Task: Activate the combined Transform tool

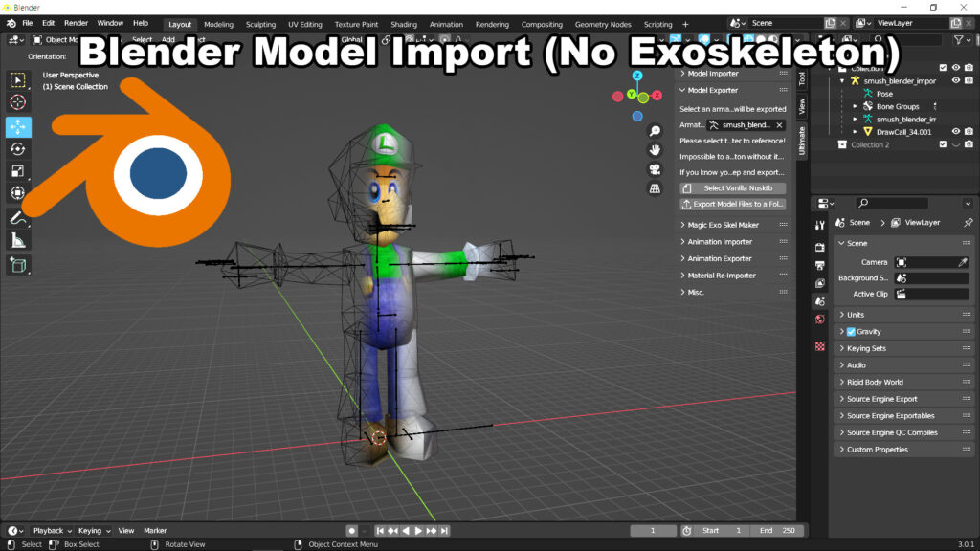Action: coord(17,192)
